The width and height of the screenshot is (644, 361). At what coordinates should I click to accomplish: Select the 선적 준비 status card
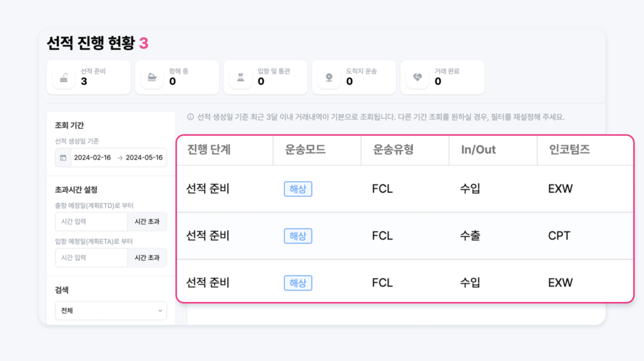click(x=89, y=77)
